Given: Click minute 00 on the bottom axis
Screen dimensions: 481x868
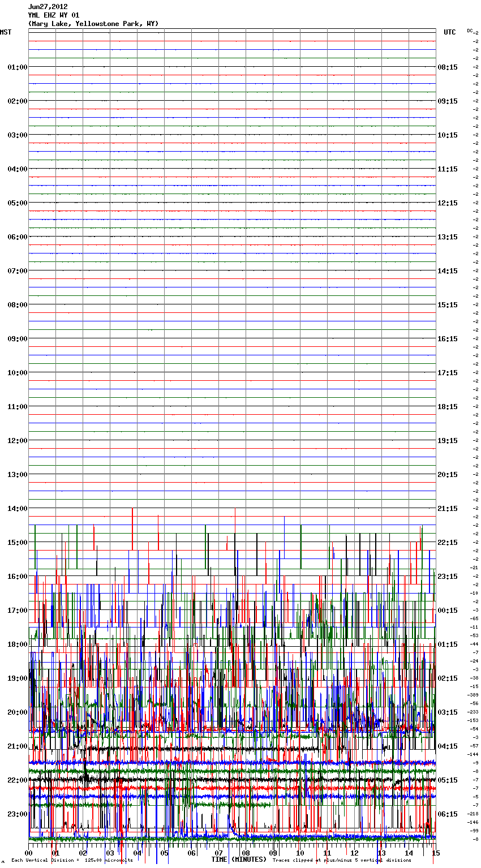Looking at the screenshot, I should 29,853.
